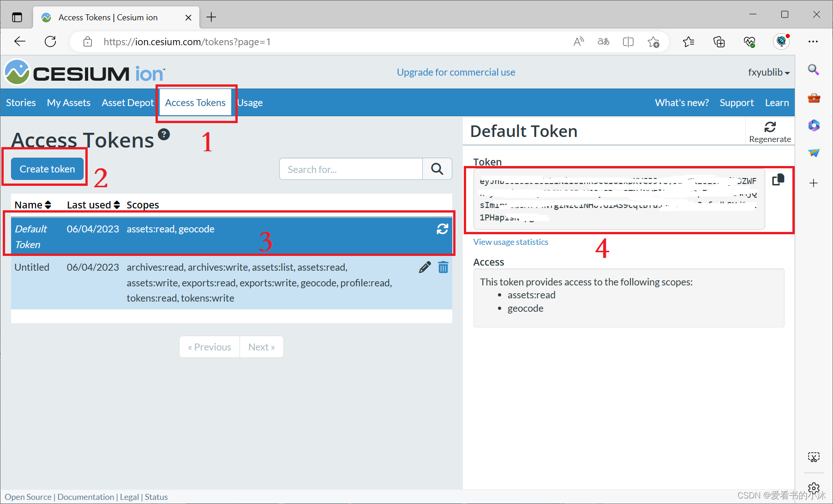Open the Favorites list
The image size is (833, 504).
click(689, 42)
